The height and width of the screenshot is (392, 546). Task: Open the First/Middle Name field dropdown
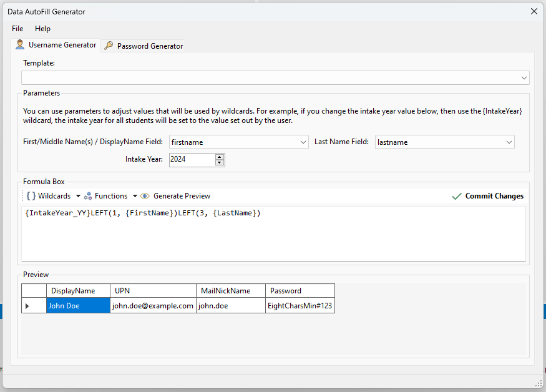pos(303,142)
